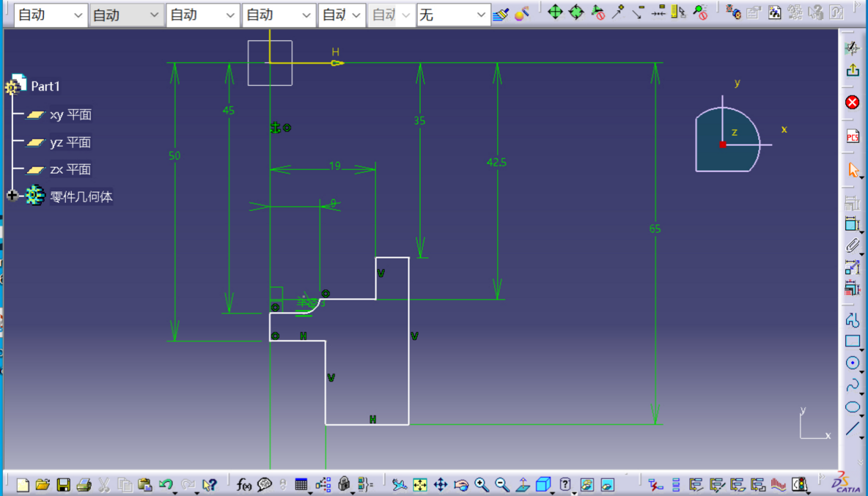Click the Formula f(x) icon
The height and width of the screenshot is (496, 868).
coord(244,484)
